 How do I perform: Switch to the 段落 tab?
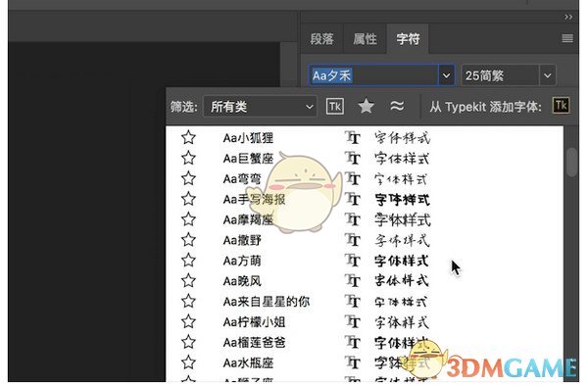coord(321,39)
